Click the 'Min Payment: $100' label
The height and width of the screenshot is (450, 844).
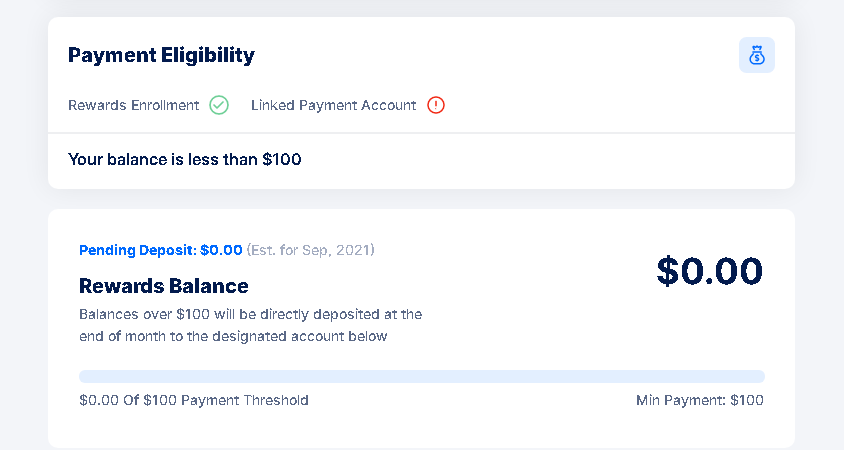click(700, 400)
